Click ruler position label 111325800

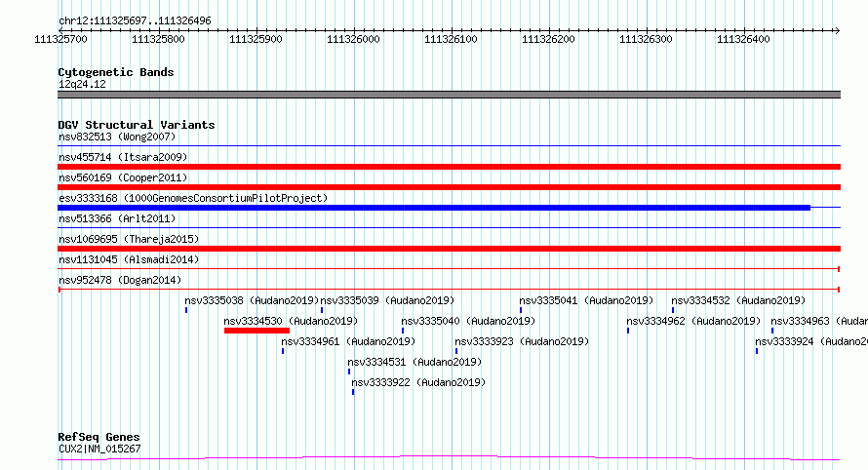158,39
